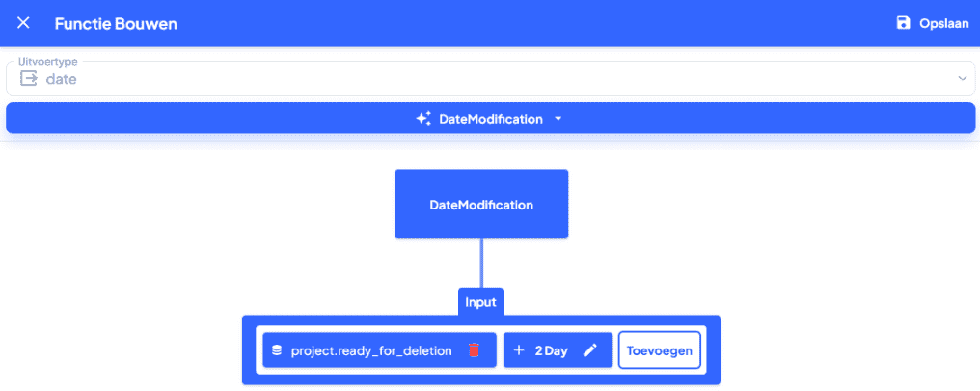Image resolution: width=980 pixels, height=391 pixels.
Task: Click the output type icon beside date
Action: pyautogui.click(x=29, y=79)
